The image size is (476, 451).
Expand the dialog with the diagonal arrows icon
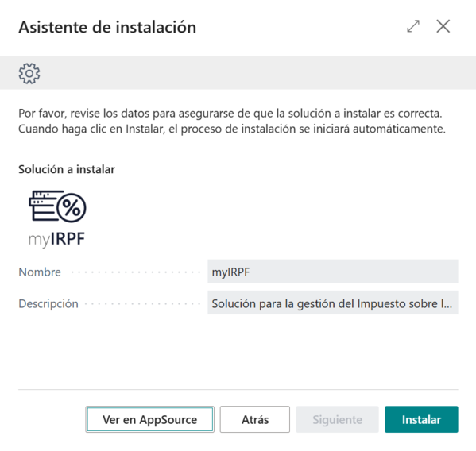point(413,26)
